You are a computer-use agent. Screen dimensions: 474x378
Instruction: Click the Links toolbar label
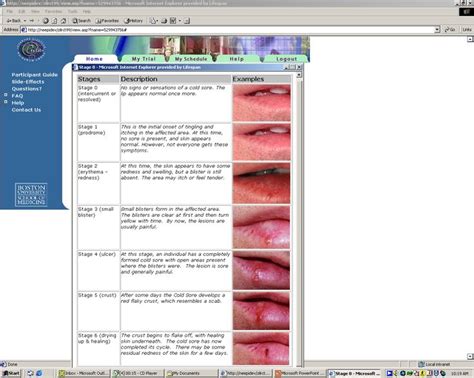tap(467, 30)
